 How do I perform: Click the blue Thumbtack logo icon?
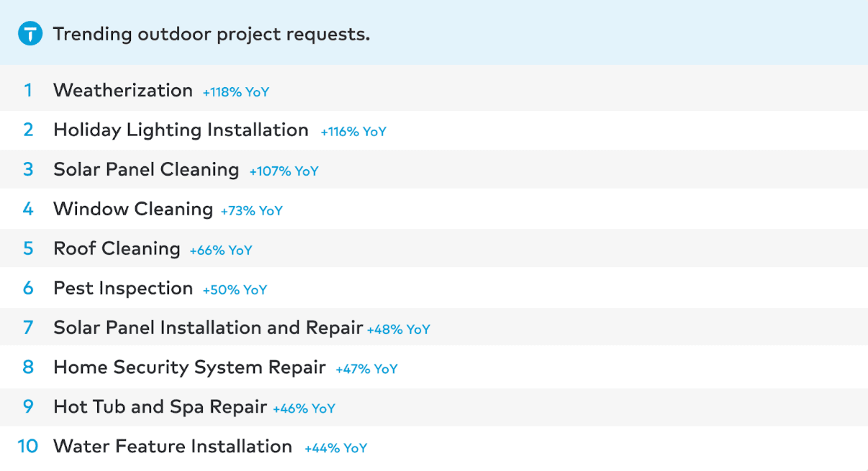pyautogui.click(x=30, y=33)
